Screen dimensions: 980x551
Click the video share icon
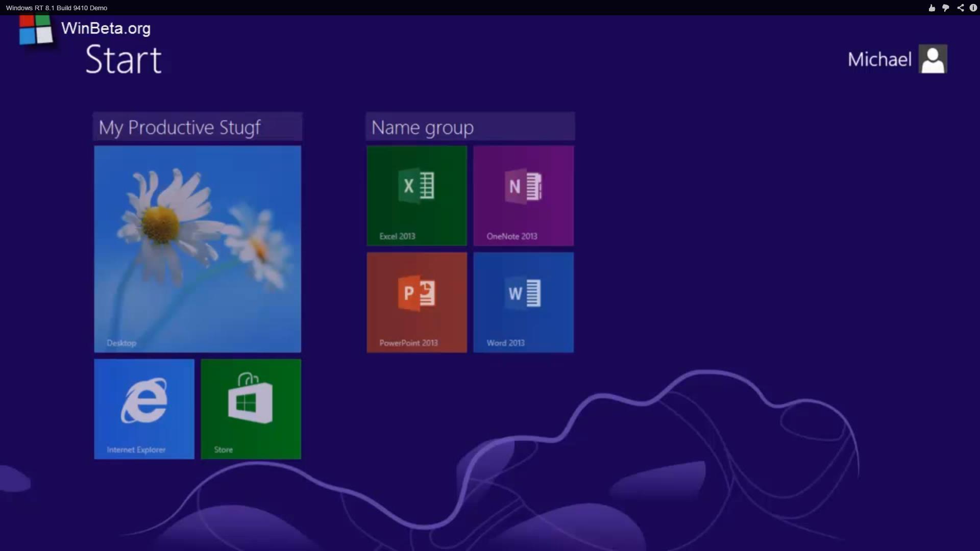point(960,8)
